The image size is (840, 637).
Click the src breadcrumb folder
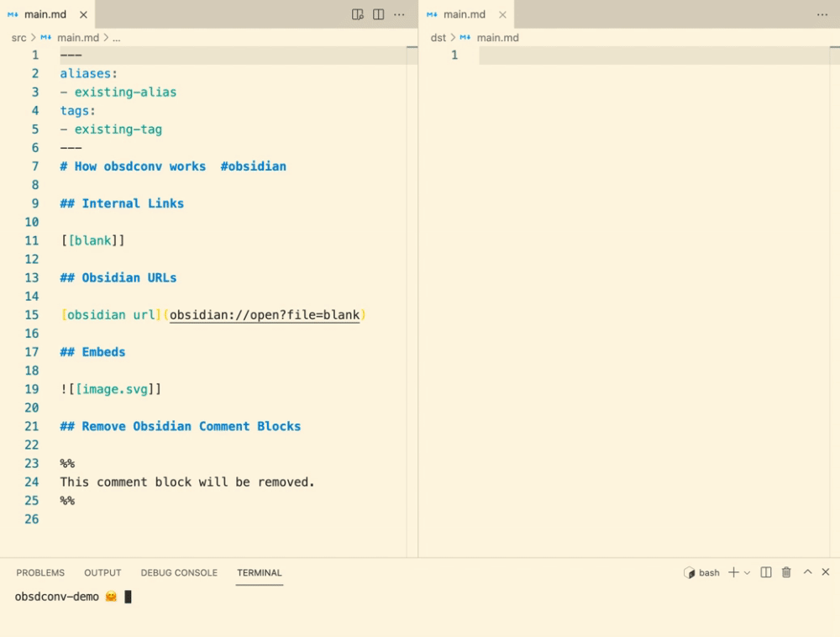coord(18,38)
